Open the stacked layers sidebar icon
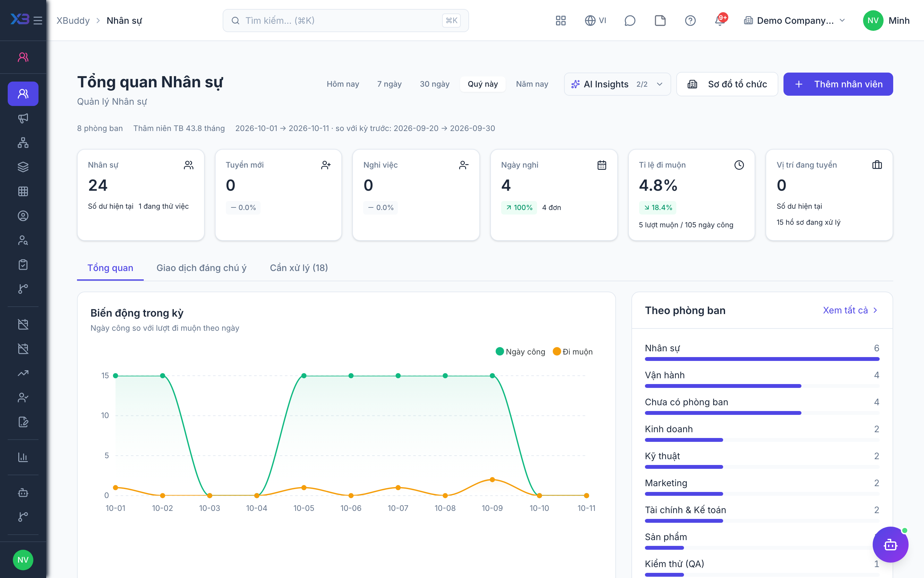The image size is (924, 578). tap(23, 167)
